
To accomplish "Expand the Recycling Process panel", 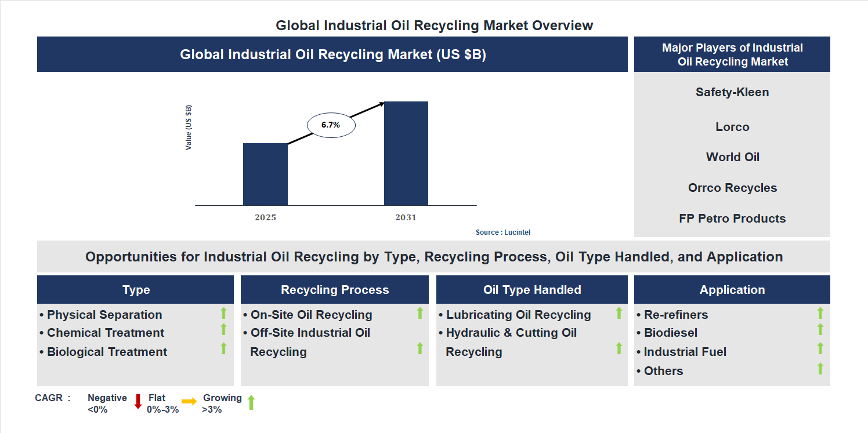I will [x=335, y=289].
